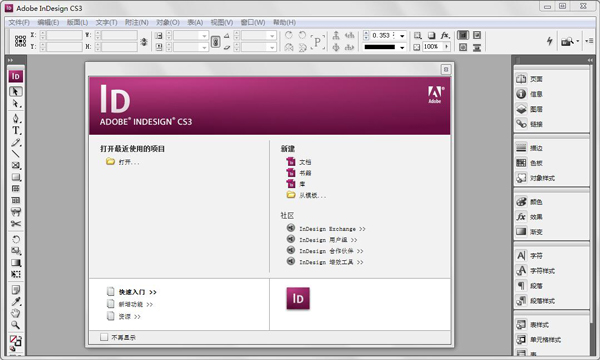Select the Rectangle Frame tool
The width and height of the screenshot is (600, 360).
pos(16,165)
